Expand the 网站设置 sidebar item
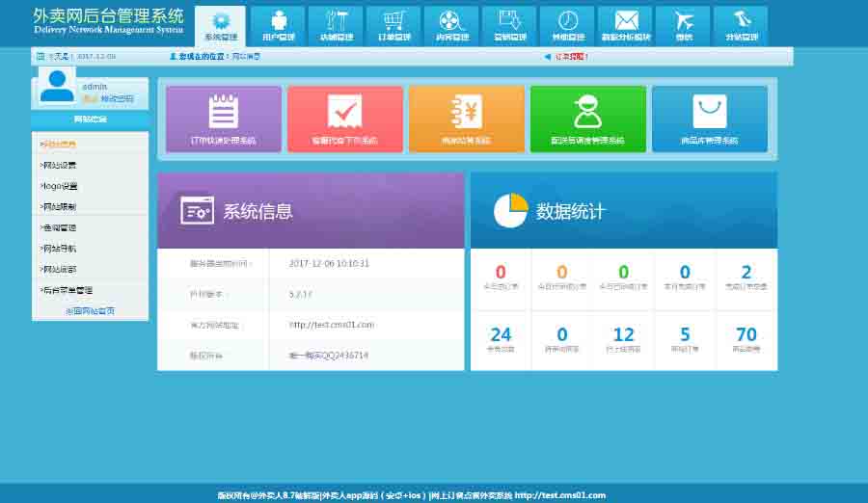 click(59, 165)
